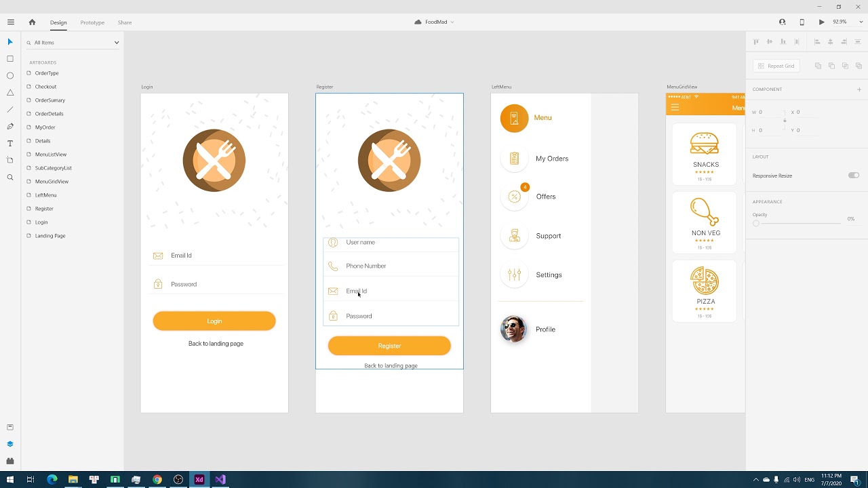Image resolution: width=868 pixels, height=488 pixels.
Task: Adjust the Opacity slider
Action: 797,224
